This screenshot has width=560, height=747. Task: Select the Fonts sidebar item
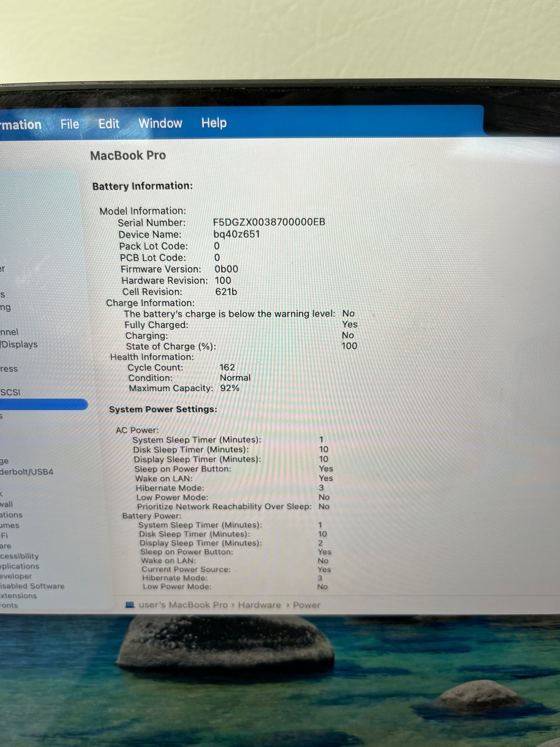[x=9, y=605]
